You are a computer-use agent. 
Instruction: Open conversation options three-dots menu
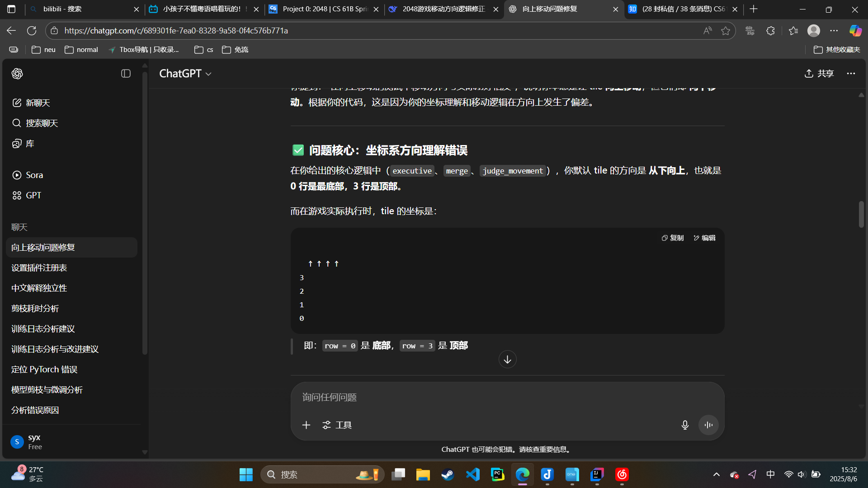851,73
